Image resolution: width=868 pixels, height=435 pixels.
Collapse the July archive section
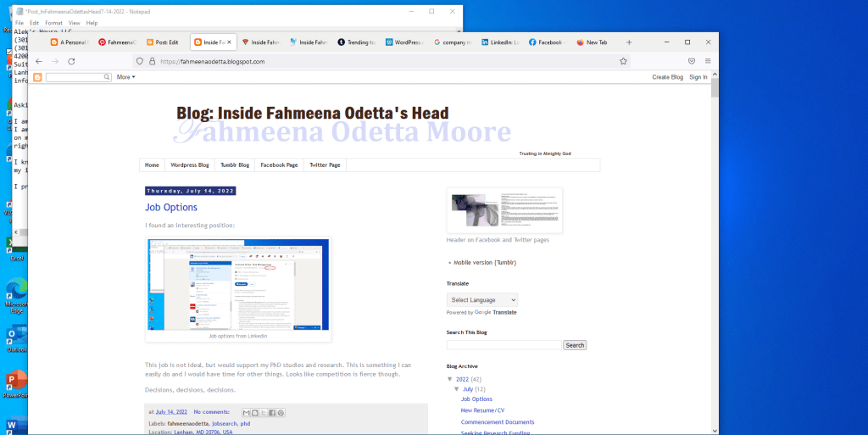457,389
